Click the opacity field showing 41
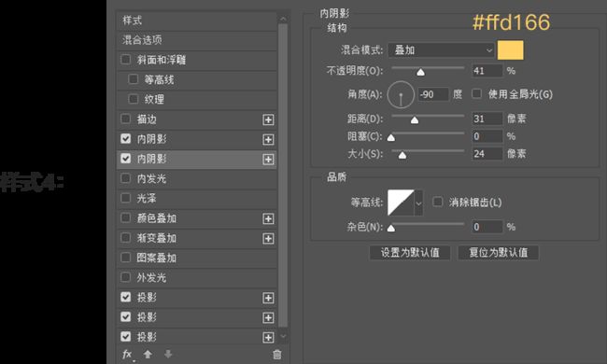 pyautogui.click(x=487, y=71)
